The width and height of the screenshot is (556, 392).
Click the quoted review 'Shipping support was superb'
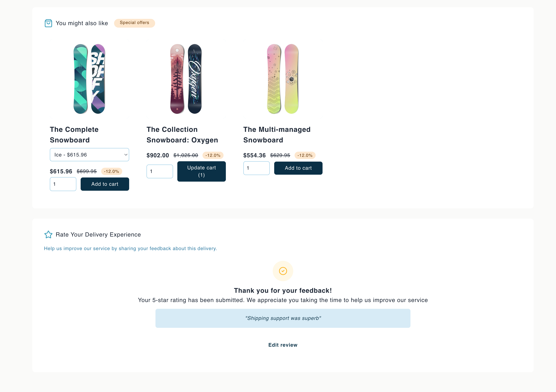point(283,318)
